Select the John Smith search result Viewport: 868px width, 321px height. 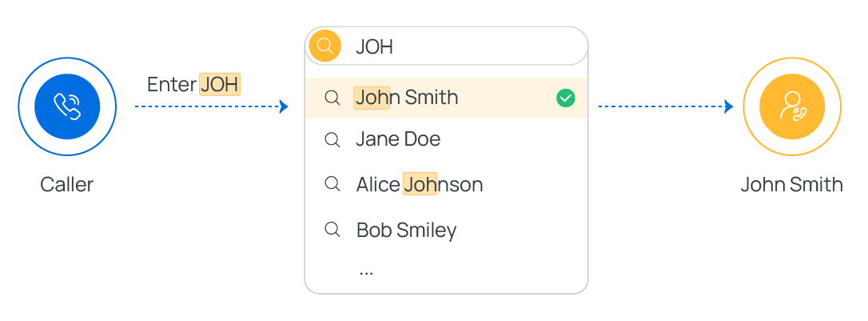click(x=407, y=98)
